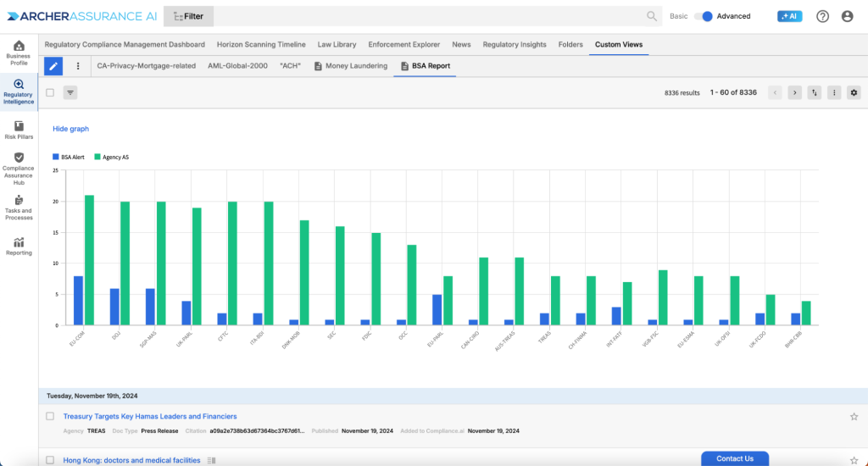The height and width of the screenshot is (466, 868).
Task: Star the Hong Kong doctors document
Action: pos(854,460)
